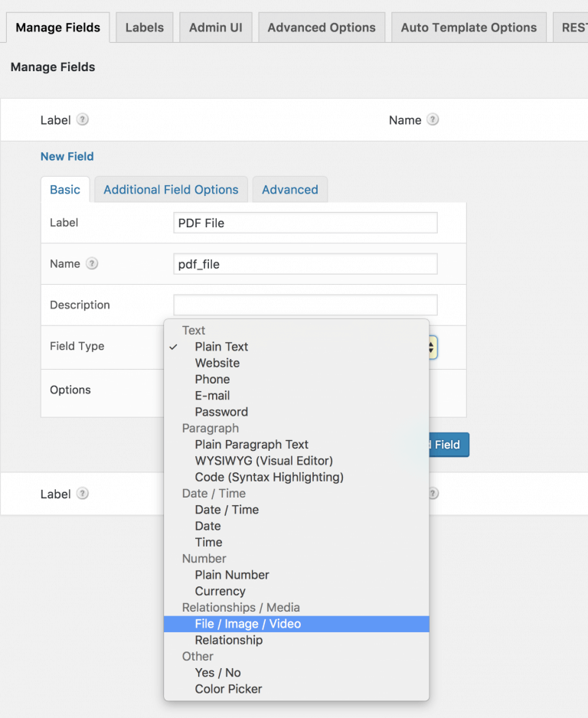Click the help icon next to the Name column header
Viewport: 588px width, 718px height.
pos(433,119)
